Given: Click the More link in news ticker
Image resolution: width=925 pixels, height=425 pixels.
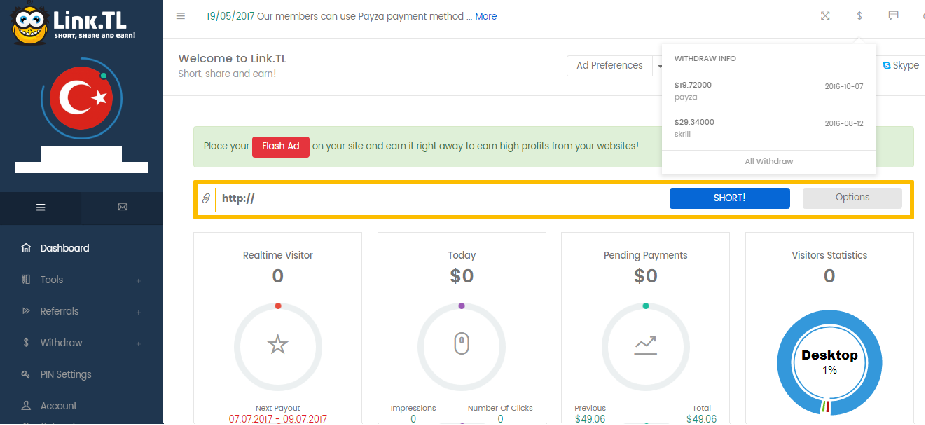Looking at the screenshot, I should pos(486,17).
